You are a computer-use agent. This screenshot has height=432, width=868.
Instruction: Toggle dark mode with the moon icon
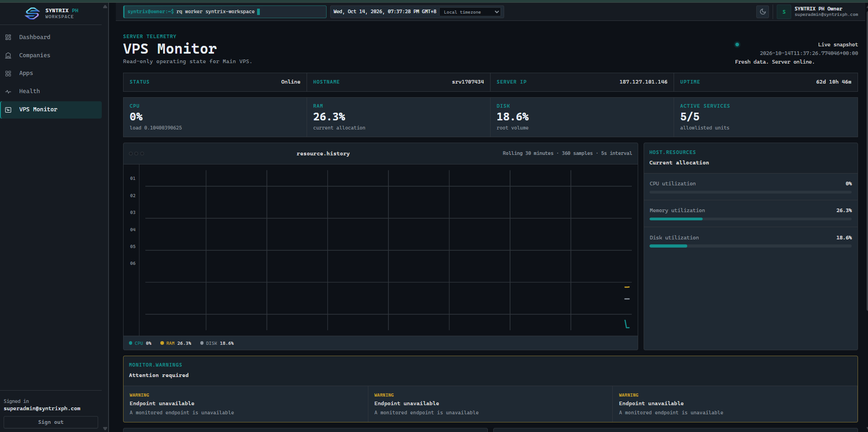click(x=763, y=12)
